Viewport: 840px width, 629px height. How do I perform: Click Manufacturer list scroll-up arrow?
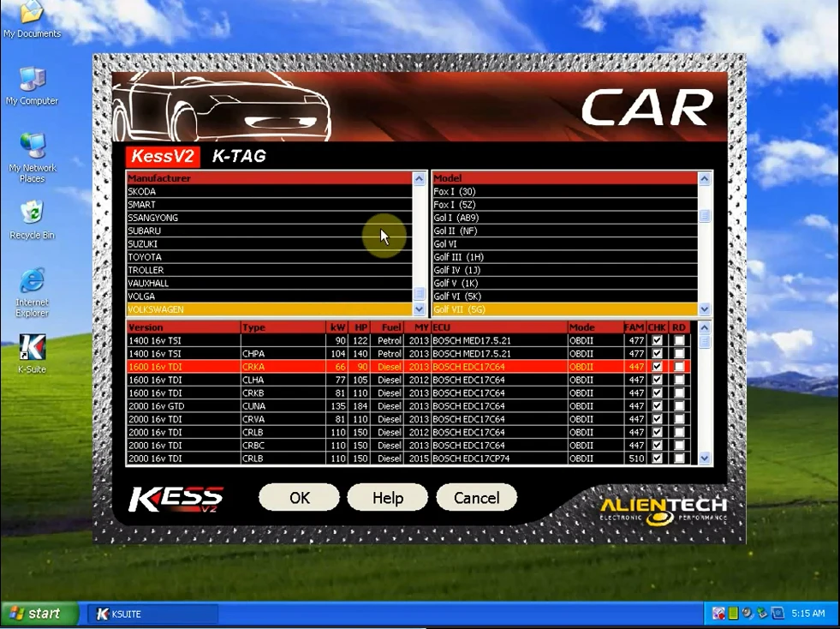click(x=419, y=178)
